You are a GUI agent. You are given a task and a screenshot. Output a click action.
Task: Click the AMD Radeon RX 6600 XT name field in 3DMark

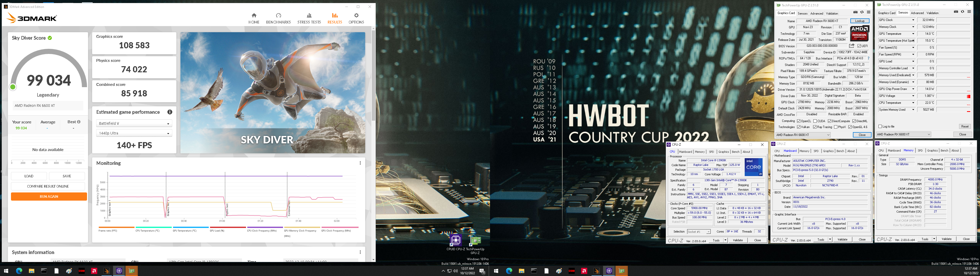click(x=48, y=106)
